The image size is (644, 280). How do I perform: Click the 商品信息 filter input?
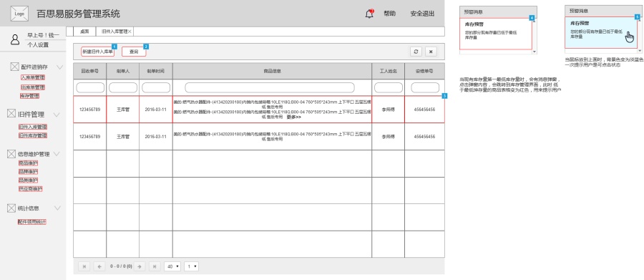tap(270, 87)
